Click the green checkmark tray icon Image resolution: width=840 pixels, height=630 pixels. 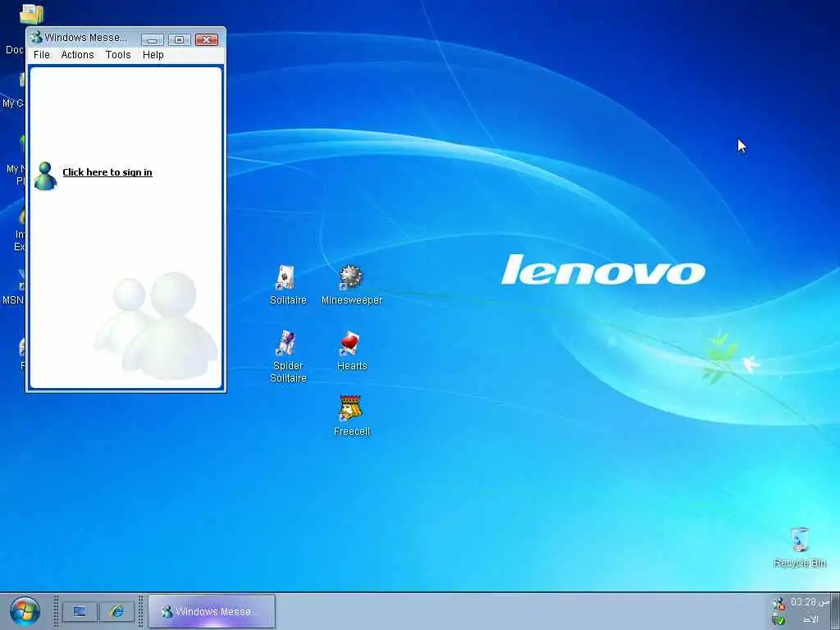[x=778, y=620]
